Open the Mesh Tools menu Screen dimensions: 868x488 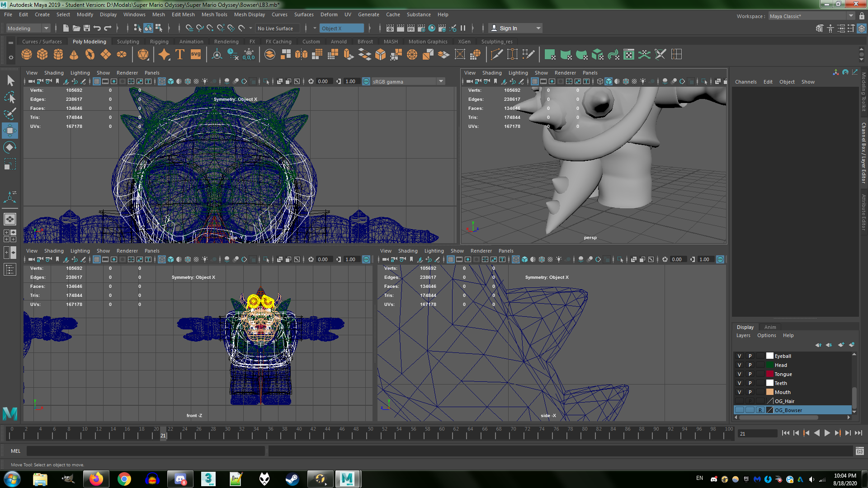point(214,14)
